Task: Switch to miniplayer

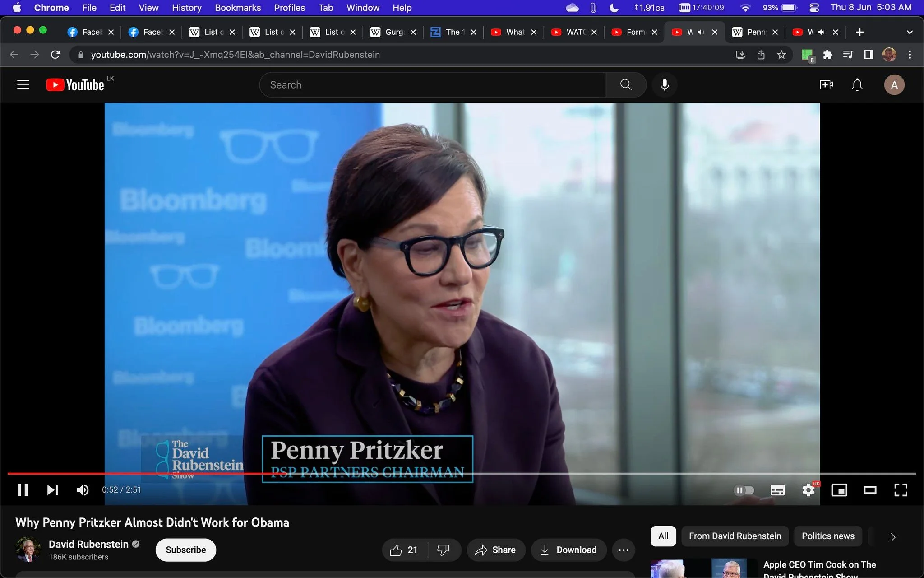Action: (839, 490)
